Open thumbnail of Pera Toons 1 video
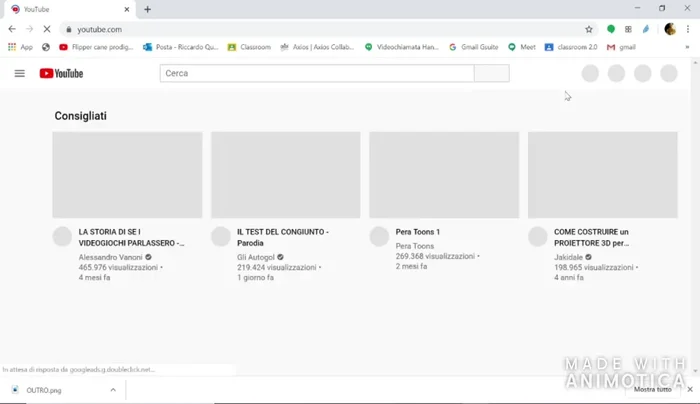This screenshot has height=404, width=700. pyautogui.click(x=444, y=175)
